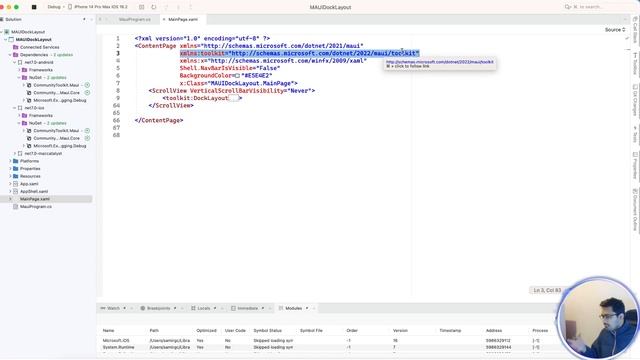The width and height of the screenshot is (640, 360).
Task: Open the Call Stack side panel
Action: [x=635, y=30]
